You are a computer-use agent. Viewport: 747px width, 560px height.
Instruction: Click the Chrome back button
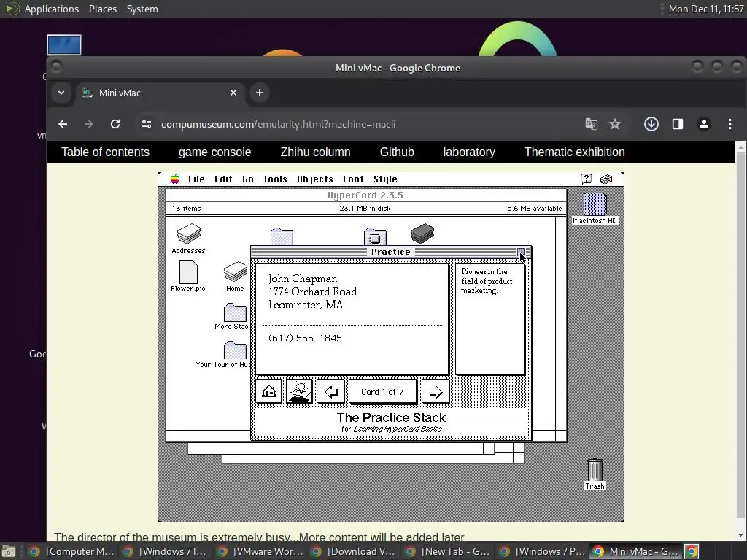[63, 124]
